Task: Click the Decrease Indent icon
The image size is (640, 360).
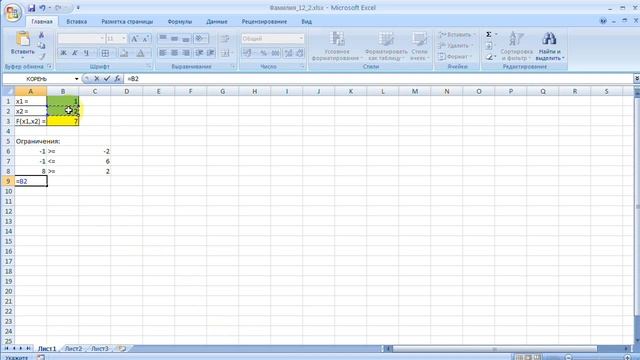Action: 200,53
